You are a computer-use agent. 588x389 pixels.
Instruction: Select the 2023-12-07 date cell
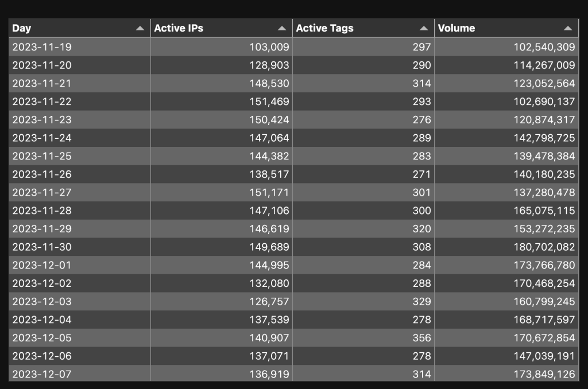tap(42, 374)
